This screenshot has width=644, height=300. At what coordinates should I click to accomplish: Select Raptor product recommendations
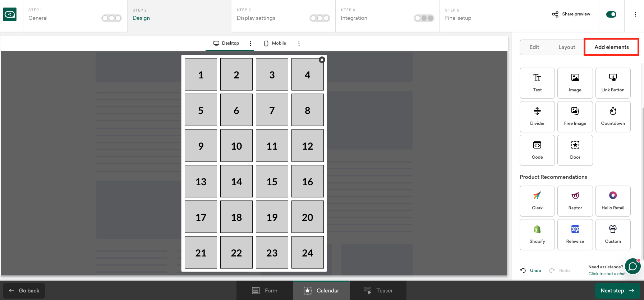[575, 201]
